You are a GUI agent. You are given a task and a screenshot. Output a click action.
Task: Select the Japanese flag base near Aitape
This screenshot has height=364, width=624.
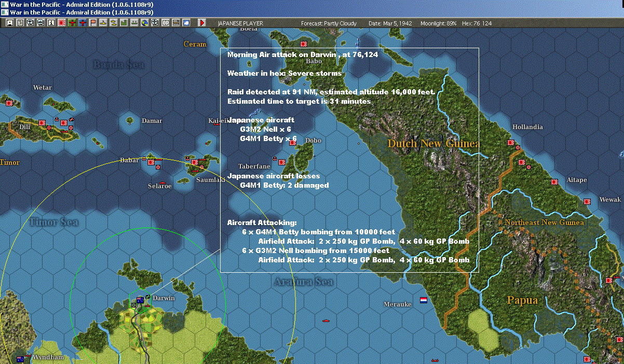[x=554, y=182]
